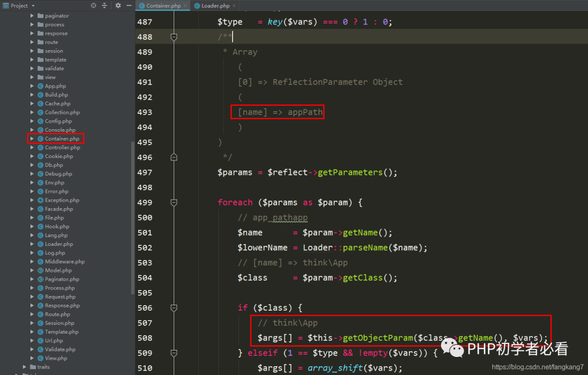Select the App.php class icon
This screenshot has width=588, height=375.
40,86
